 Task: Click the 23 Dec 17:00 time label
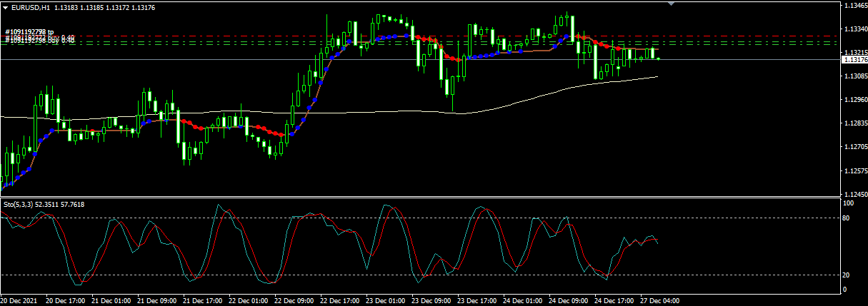pos(477,301)
